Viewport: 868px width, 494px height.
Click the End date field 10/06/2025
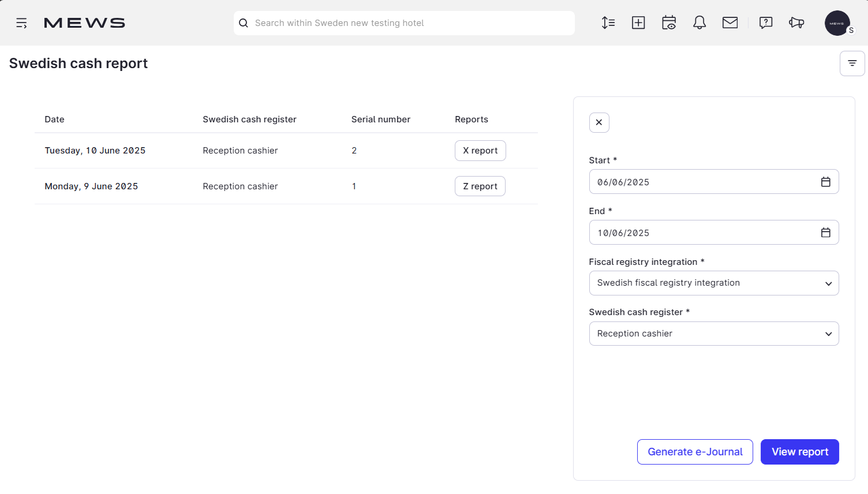click(714, 233)
